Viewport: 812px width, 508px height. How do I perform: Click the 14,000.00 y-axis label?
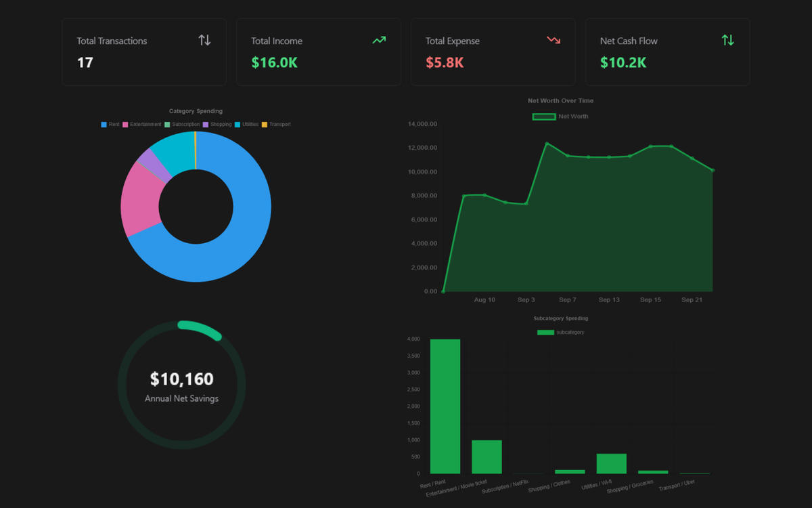click(423, 124)
